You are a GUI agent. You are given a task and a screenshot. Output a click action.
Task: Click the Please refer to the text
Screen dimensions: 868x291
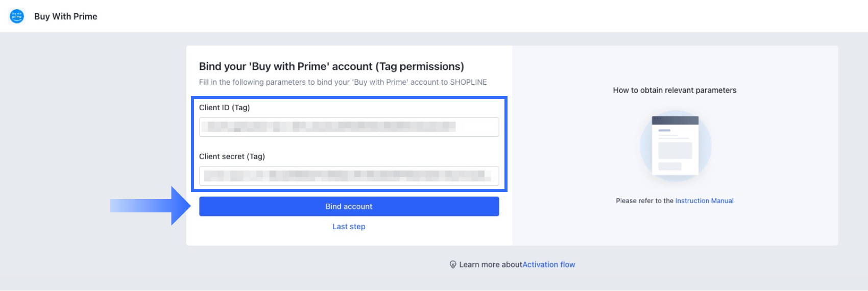[x=645, y=201]
